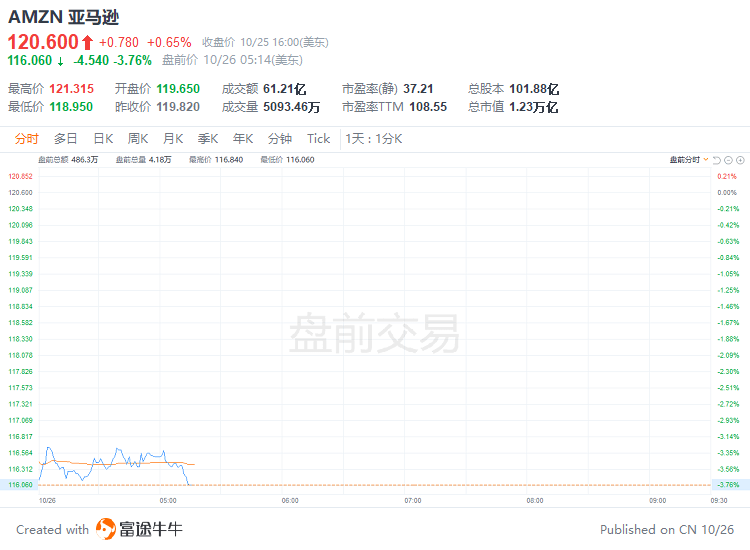Screen dimensions: 750x550
Task: Click the 富途牛牛 brand name
Action: click(x=151, y=529)
